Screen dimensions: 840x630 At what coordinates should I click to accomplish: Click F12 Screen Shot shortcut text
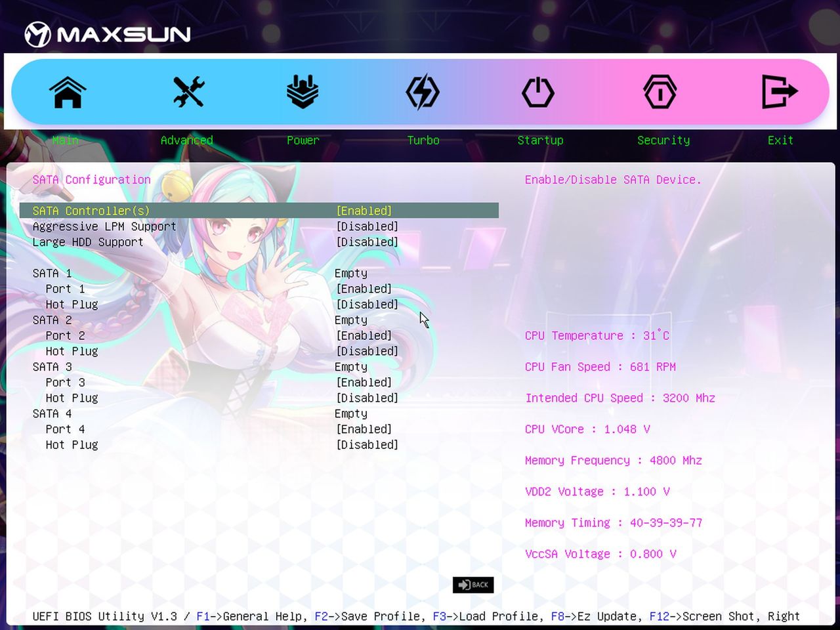point(705,616)
